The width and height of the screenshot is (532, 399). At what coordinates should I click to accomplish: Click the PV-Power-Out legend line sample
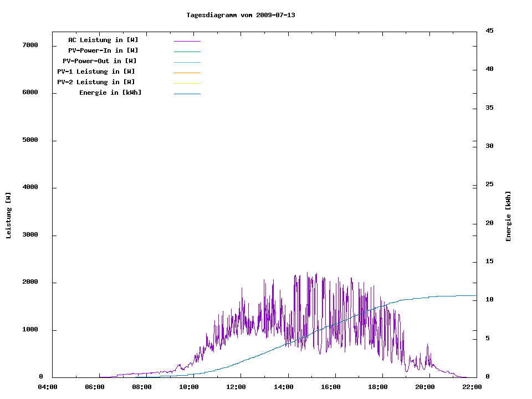(x=187, y=62)
